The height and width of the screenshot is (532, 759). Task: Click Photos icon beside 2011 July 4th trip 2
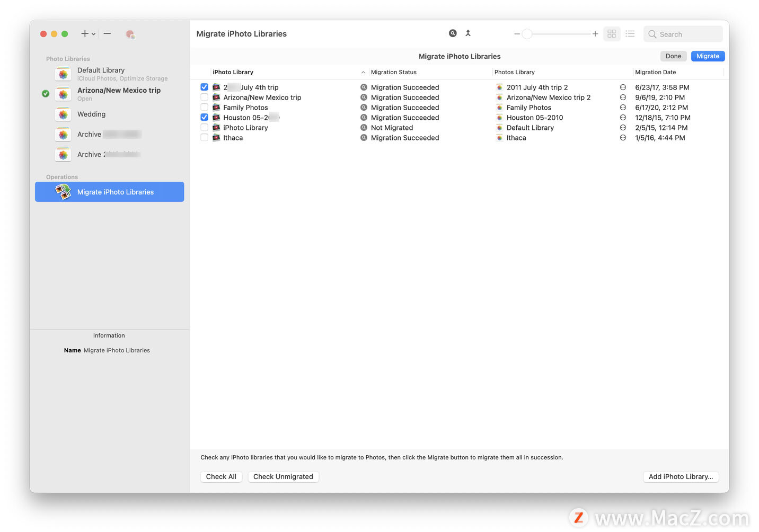(499, 87)
